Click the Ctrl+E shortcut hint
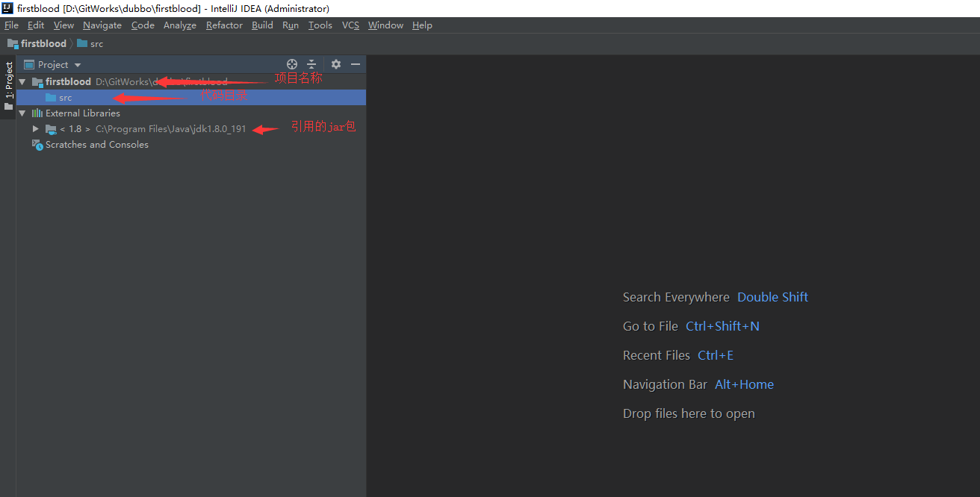This screenshot has width=980, height=497. coord(716,355)
